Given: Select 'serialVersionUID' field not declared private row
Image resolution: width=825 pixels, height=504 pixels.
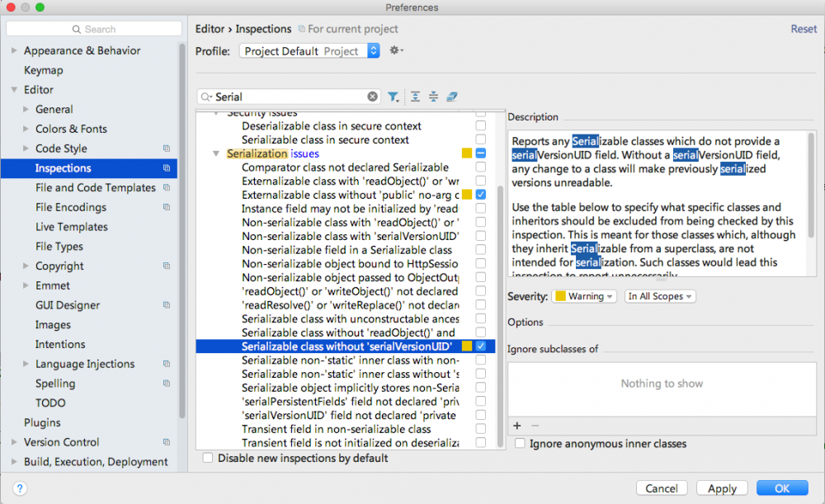Looking at the screenshot, I should pos(345,415).
